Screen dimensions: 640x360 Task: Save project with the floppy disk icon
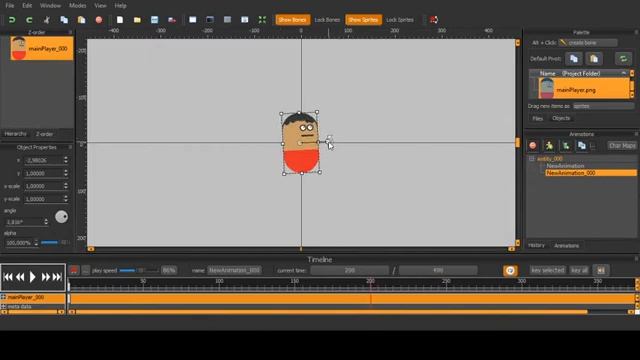[154, 20]
